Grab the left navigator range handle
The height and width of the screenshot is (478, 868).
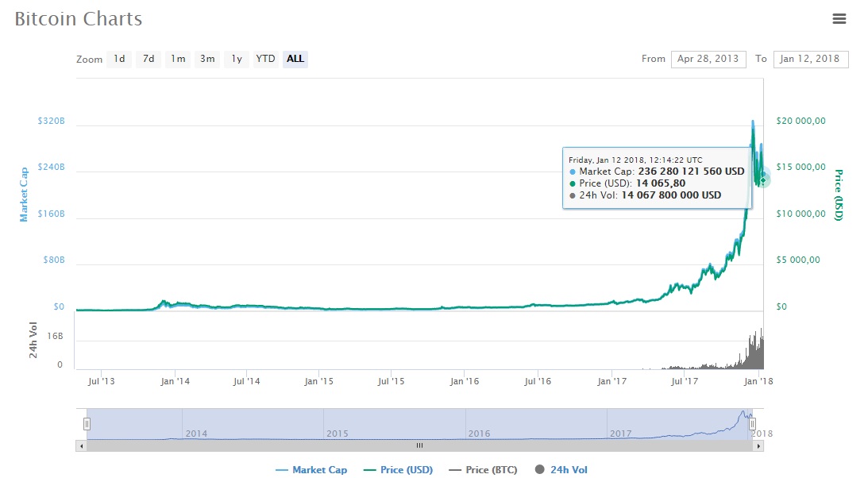[87, 424]
